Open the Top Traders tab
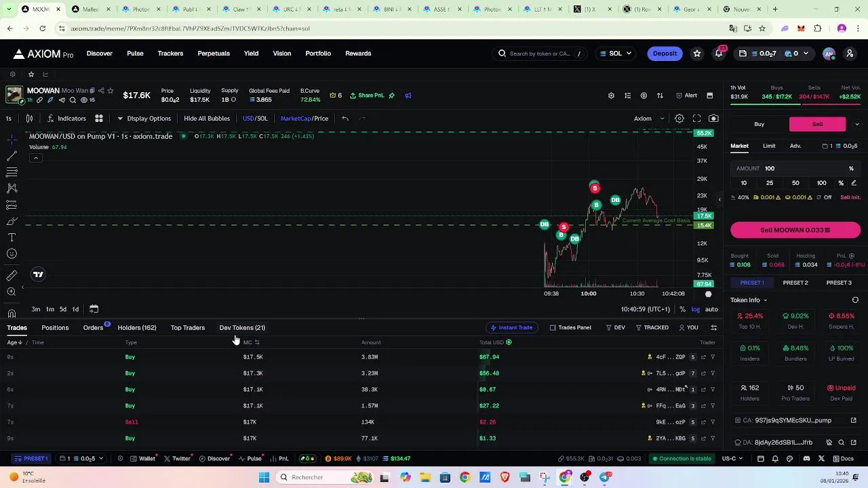 click(188, 328)
